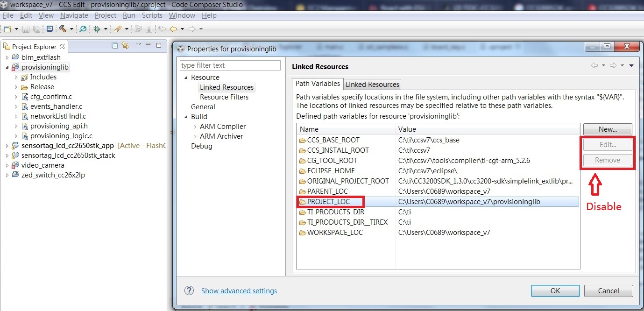
Task: Click the Save All toolbar icon
Action: [36, 29]
